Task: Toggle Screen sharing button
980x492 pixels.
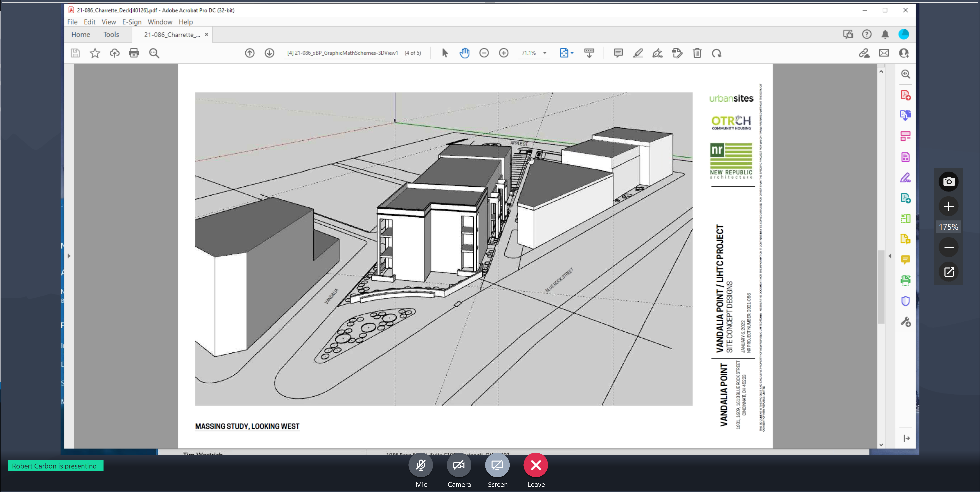Action: 497,465
